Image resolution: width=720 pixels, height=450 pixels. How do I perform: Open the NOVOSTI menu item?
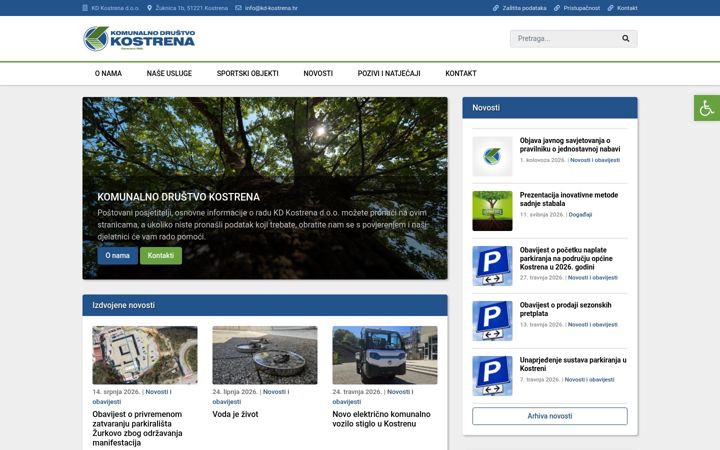pos(318,73)
